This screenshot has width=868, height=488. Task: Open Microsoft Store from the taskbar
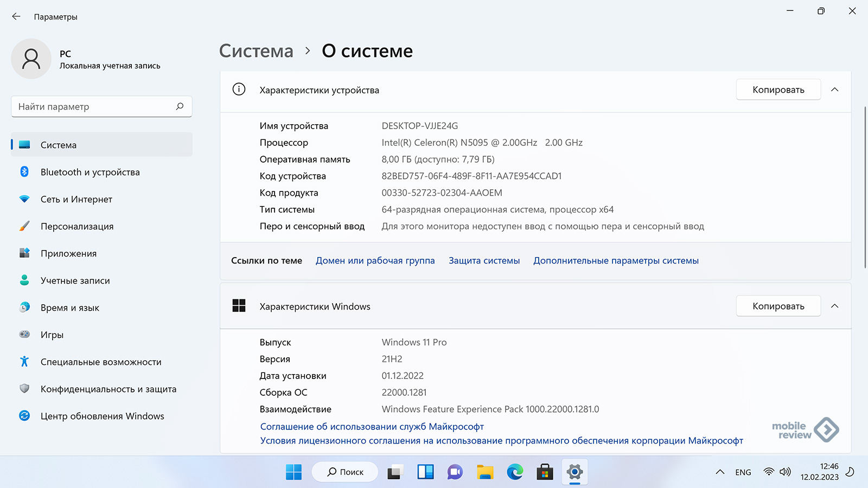pos(545,472)
